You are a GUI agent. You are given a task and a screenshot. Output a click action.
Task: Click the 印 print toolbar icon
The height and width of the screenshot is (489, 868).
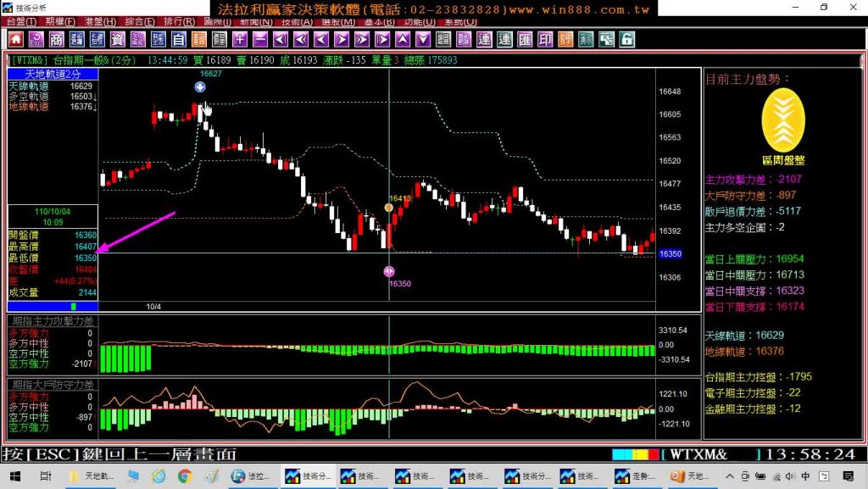click(545, 39)
